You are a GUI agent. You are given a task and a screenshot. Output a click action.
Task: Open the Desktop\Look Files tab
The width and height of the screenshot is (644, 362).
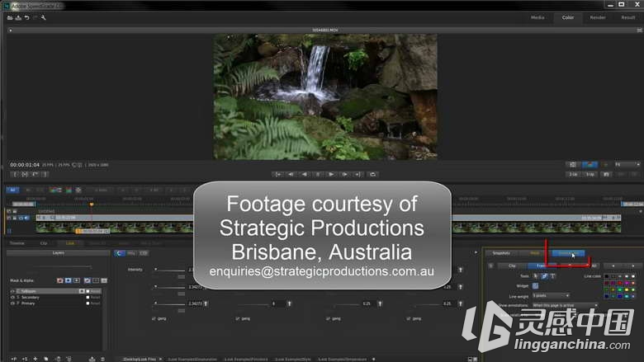point(140,360)
